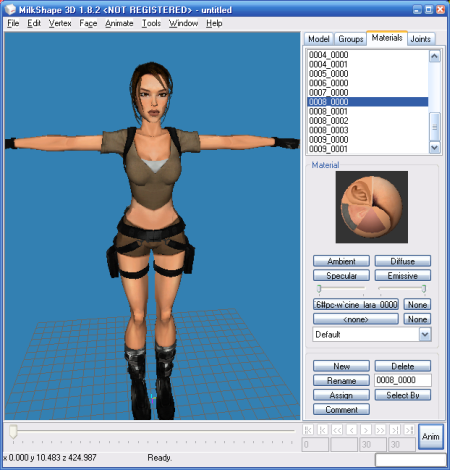Select material 0004_0001 in list
This screenshot has width=450, height=470.
367,64
